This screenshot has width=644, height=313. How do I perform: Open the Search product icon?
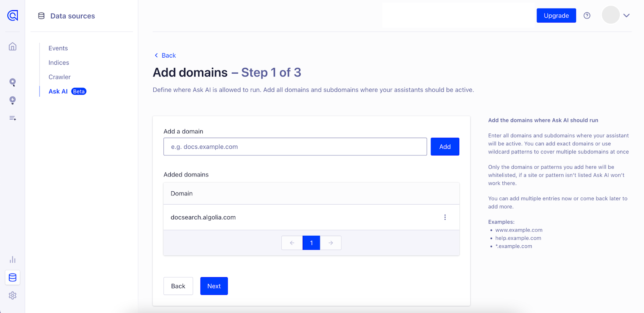[x=12, y=82]
